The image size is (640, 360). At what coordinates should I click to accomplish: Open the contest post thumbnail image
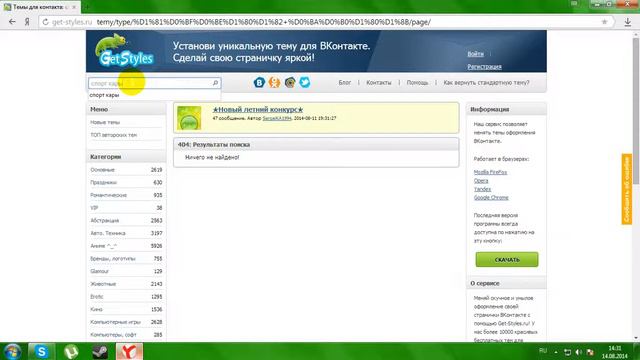tap(189, 118)
